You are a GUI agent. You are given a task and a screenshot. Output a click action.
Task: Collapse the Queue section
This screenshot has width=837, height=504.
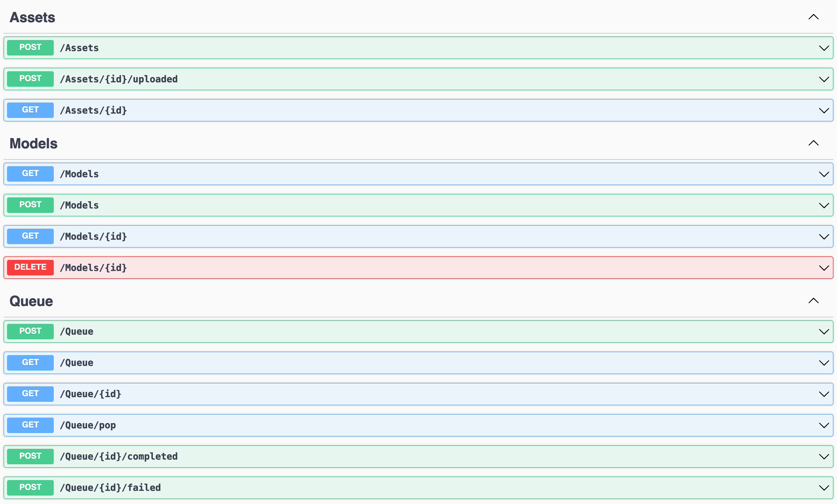click(x=813, y=300)
